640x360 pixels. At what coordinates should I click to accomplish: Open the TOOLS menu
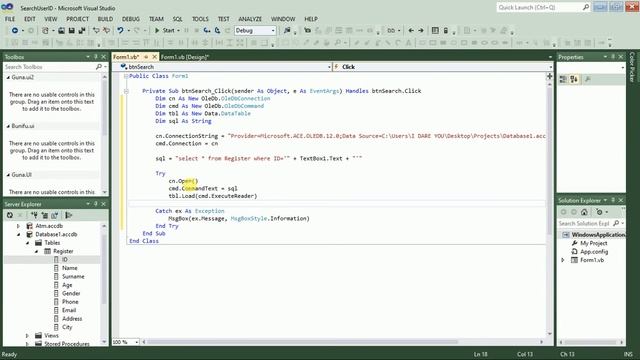(x=200, y=19)
